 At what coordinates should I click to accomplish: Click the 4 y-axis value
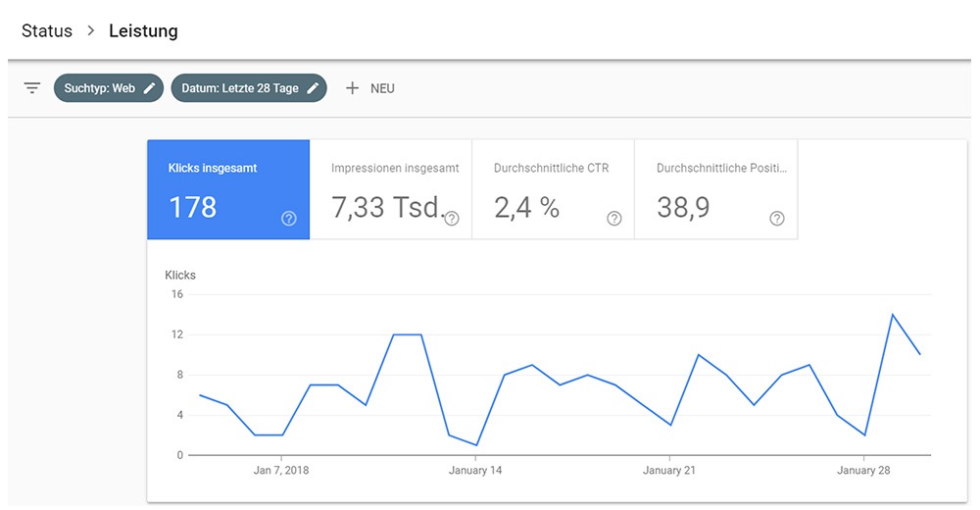click(180, 415)
